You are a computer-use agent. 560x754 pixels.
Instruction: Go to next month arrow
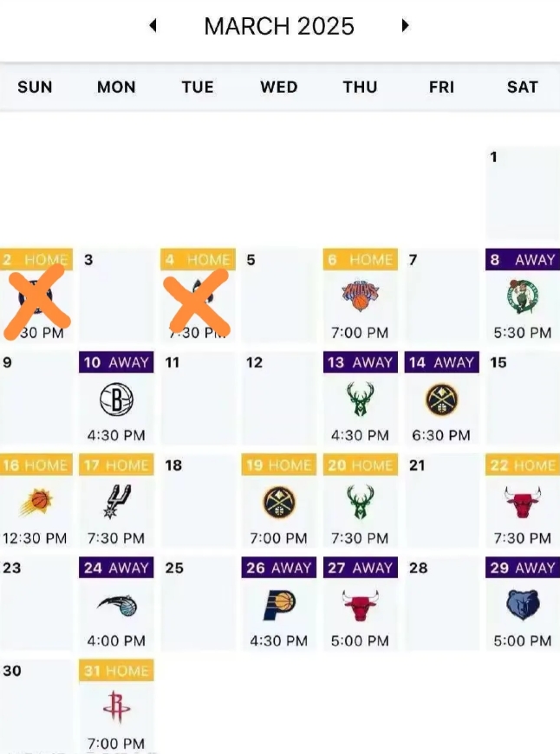click(405, 25)
